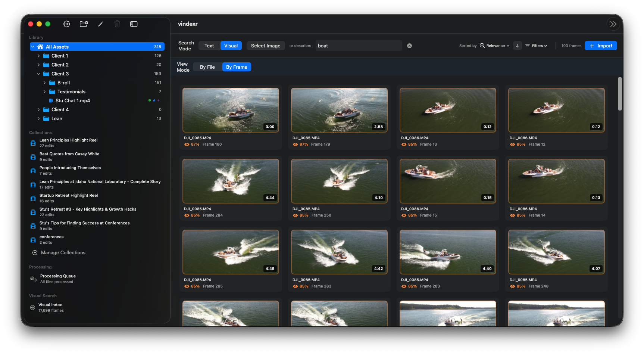Create a new folder with the new-folder icon
Screen dimensions: 644x354
tap(84, 24)
